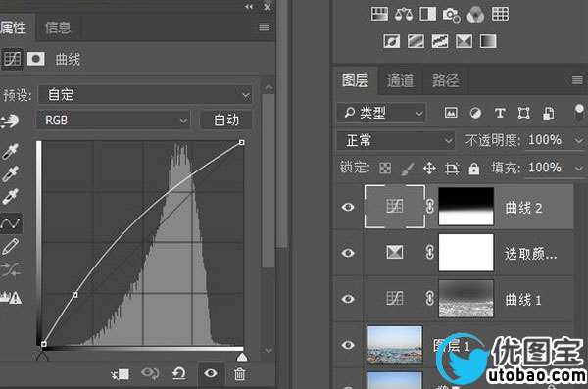The width and height of the screenshot is (588, 389).
Task: Reset curves to adjustment defaults
Action: click(179, 373)
